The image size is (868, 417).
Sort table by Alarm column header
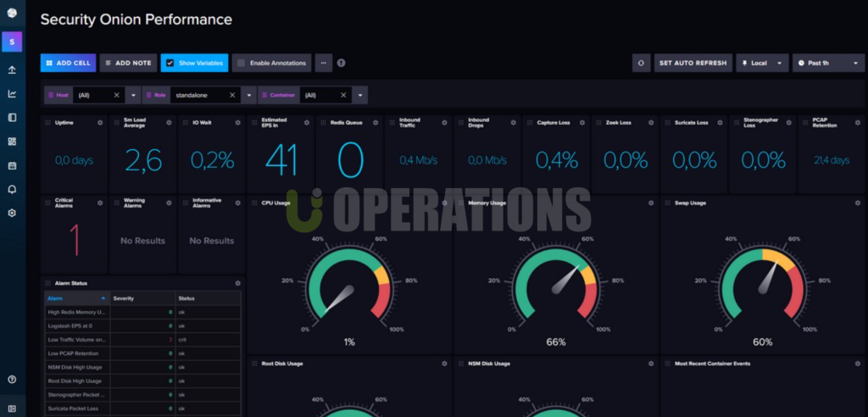[x=77, y=298]
